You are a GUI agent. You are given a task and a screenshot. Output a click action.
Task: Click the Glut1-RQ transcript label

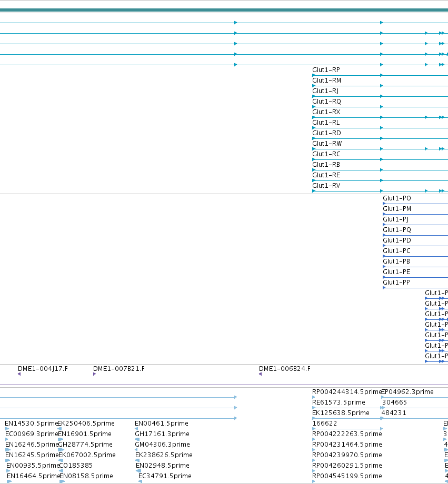(x=326, y=102)
